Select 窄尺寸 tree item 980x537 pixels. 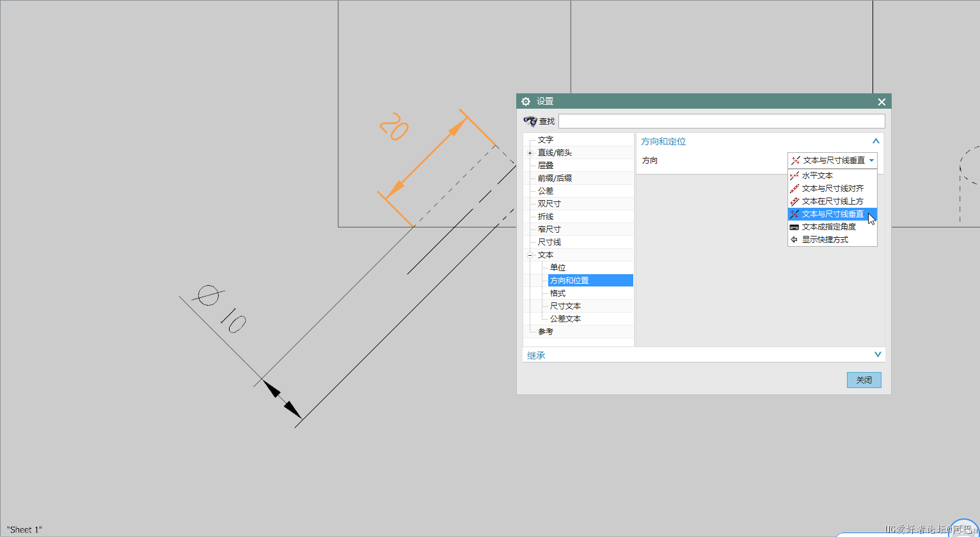click(549, 230)
